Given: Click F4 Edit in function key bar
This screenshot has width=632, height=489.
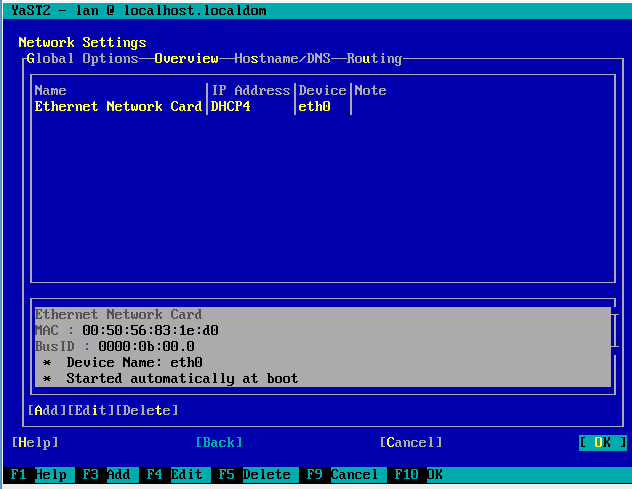Looking at the screenshot, I should (174, 474).
